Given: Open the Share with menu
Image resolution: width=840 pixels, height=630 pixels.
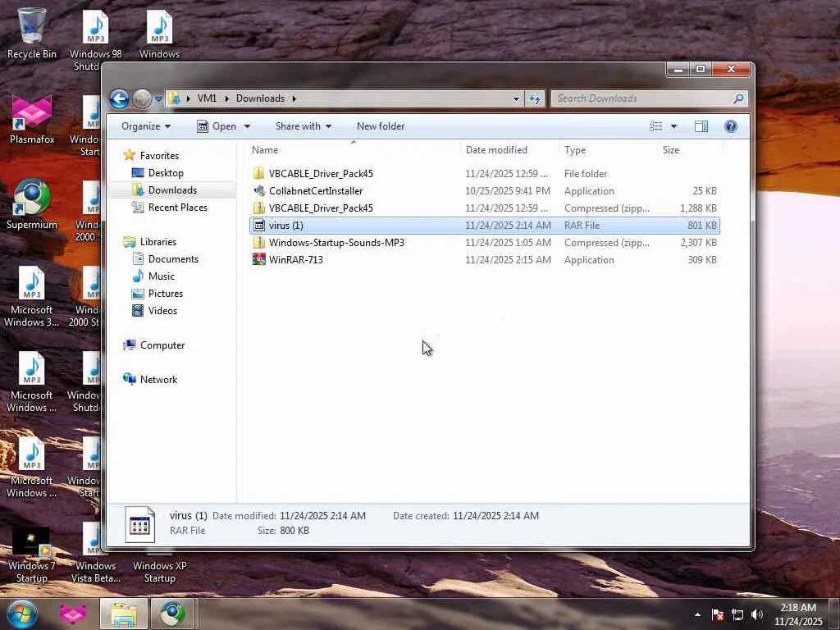Looking at the screenshot, I should point(304,126).
